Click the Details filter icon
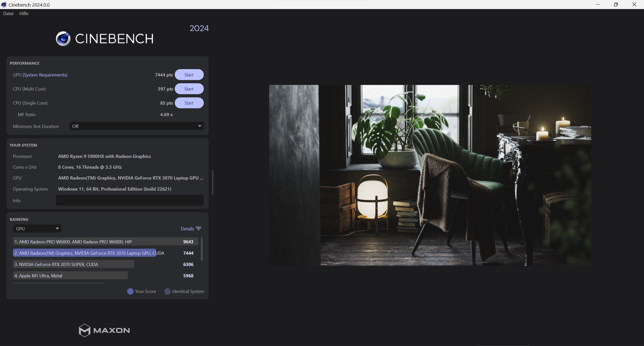Image resolution: width=644 pixels, height=346 pixels. click(x=199, y=229)
